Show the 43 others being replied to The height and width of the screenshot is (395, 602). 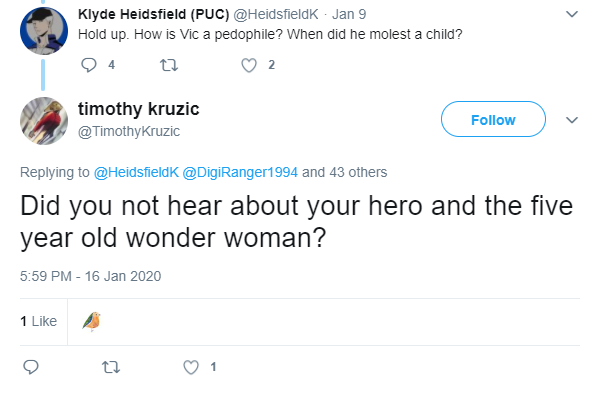point(344,172)
